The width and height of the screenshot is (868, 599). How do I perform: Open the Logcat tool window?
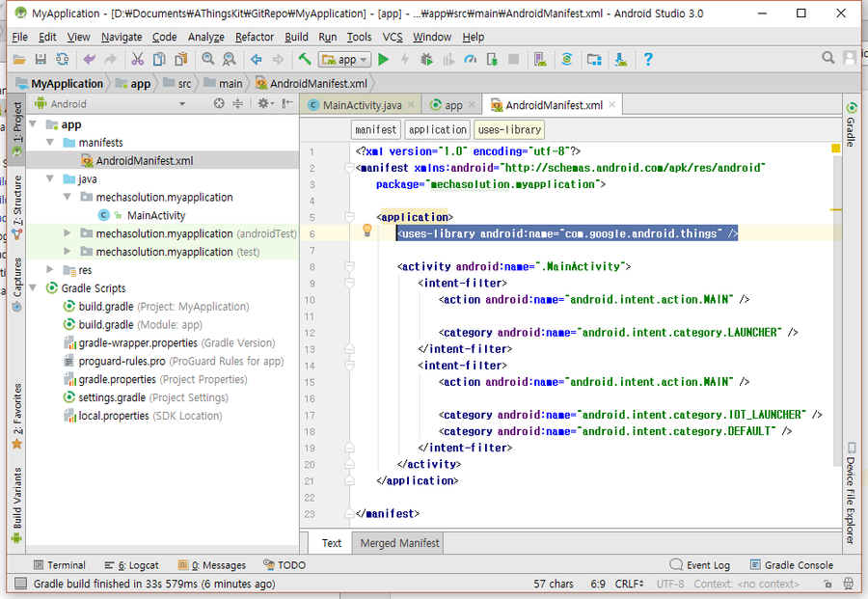pos(131,564)
